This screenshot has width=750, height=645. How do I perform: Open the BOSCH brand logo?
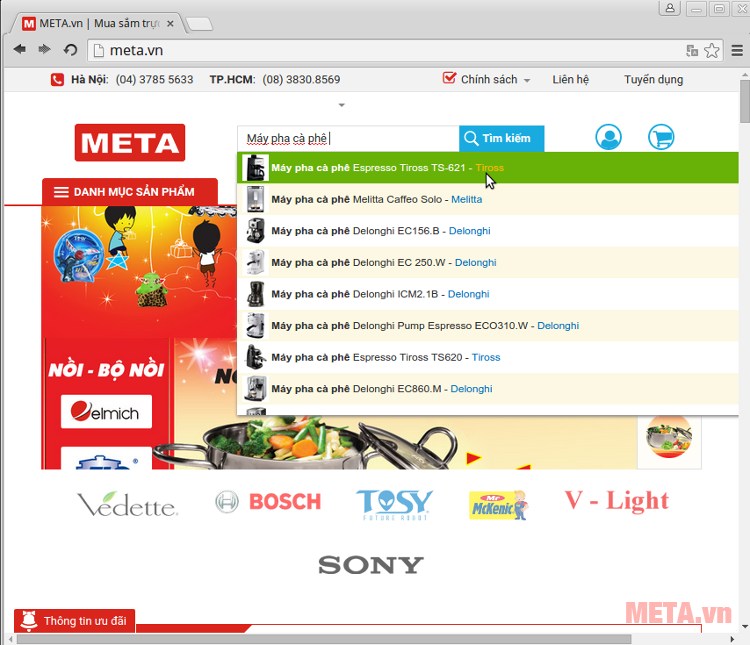click(x=268, y=502)
